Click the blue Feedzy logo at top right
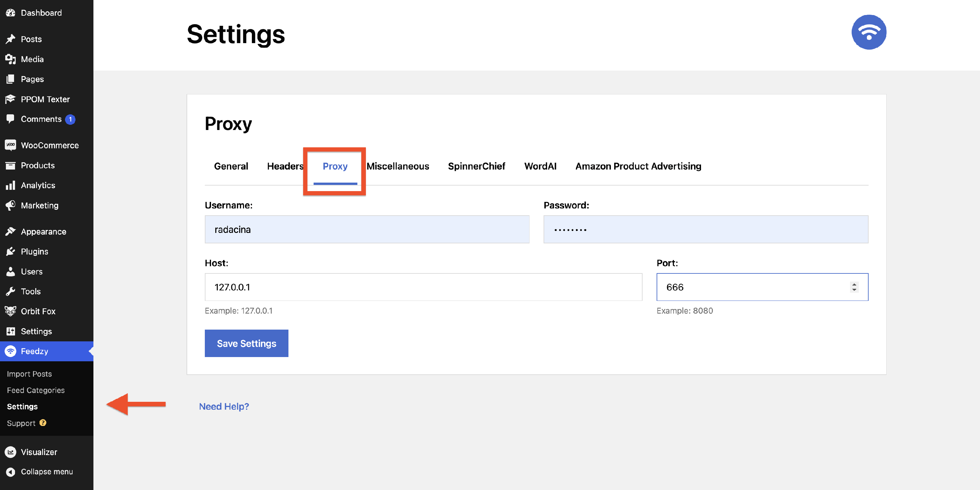 pos(869,32)
